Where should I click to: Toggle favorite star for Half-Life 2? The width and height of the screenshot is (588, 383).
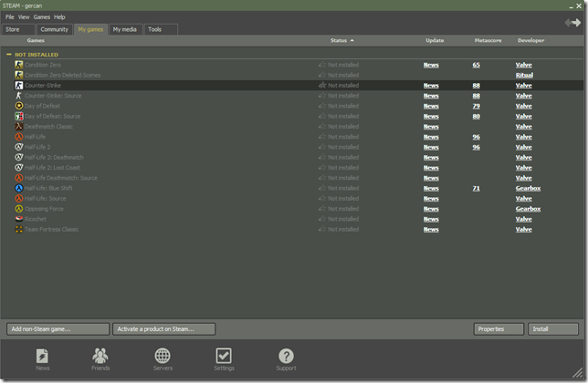click(x=322, y=147)
